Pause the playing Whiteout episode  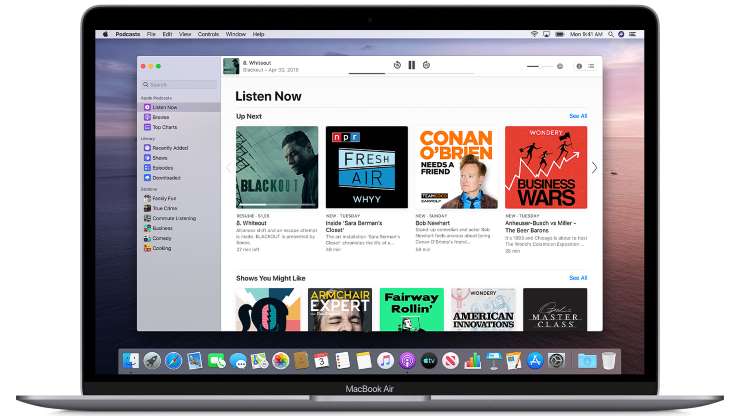(412, 65)
